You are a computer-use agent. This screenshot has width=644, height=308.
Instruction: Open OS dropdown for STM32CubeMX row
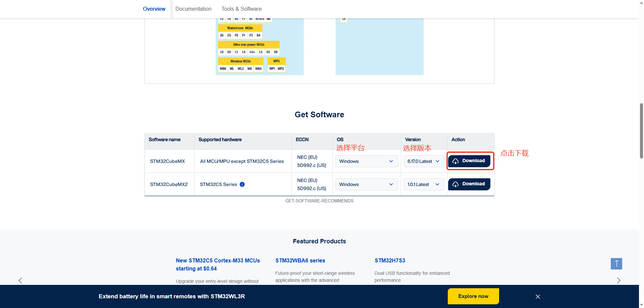tap(367, 161)
